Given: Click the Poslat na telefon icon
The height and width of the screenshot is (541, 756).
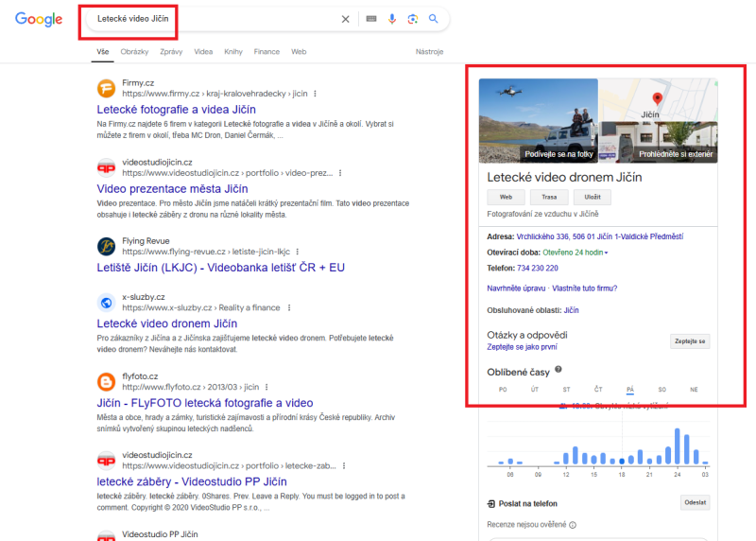Looking at the screenshot, I should click(490, 504).
